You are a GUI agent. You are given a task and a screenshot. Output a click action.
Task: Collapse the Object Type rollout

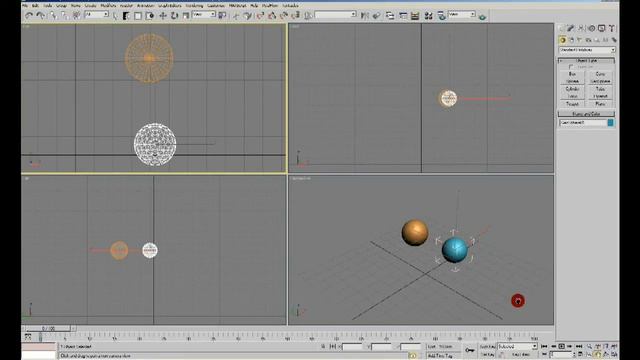pyautogui.click(x=587, y=60)
